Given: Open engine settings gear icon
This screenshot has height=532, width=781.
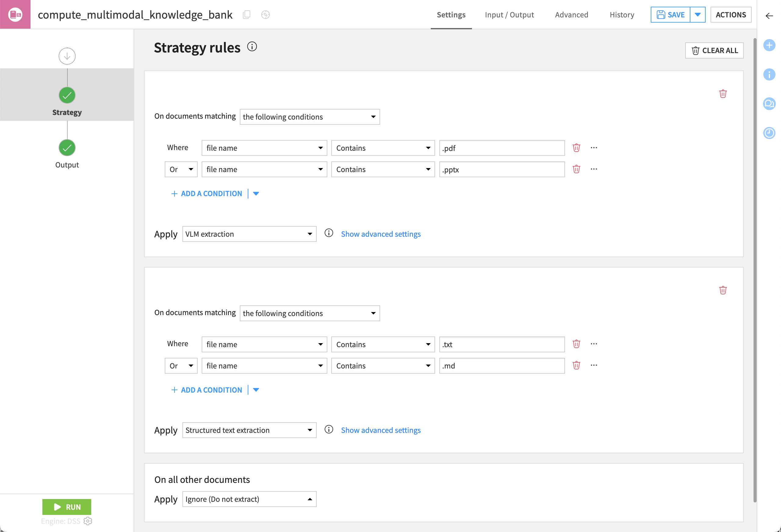Looking at the screenshot, I should 88,521.
